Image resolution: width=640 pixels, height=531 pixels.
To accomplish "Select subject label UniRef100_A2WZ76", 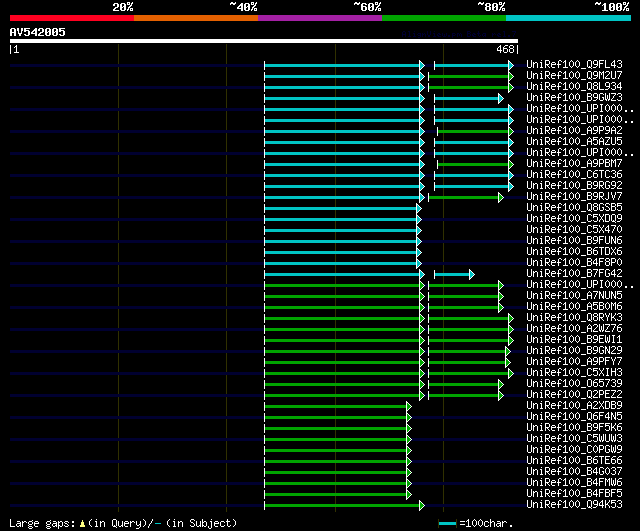I will [574, 329].
